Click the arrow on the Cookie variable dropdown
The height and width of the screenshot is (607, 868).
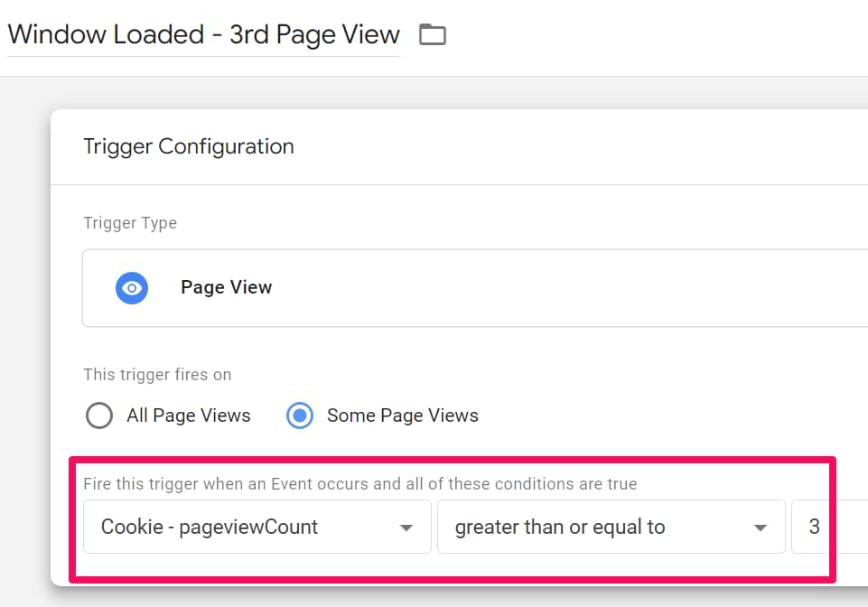406,528
